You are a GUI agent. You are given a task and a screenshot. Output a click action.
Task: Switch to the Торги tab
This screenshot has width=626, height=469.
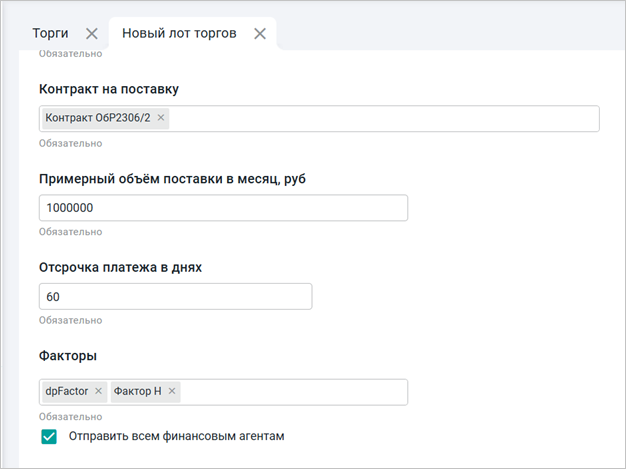(x=50, y=33)
